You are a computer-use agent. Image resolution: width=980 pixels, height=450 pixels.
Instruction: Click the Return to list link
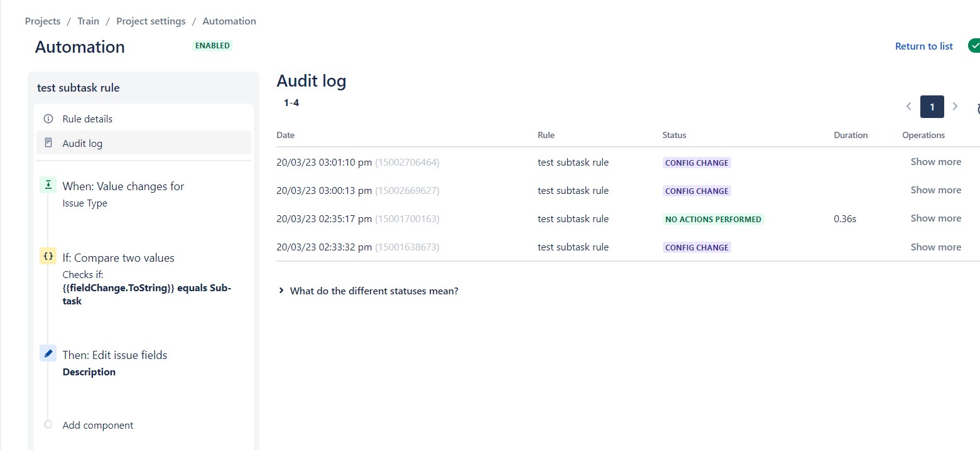pyautogui.click(x=924, y=46)
